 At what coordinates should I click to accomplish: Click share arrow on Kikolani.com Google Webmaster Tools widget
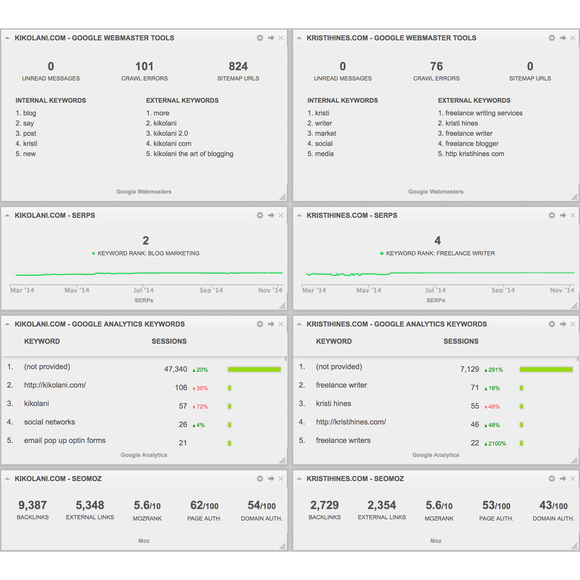coord(271,38)
